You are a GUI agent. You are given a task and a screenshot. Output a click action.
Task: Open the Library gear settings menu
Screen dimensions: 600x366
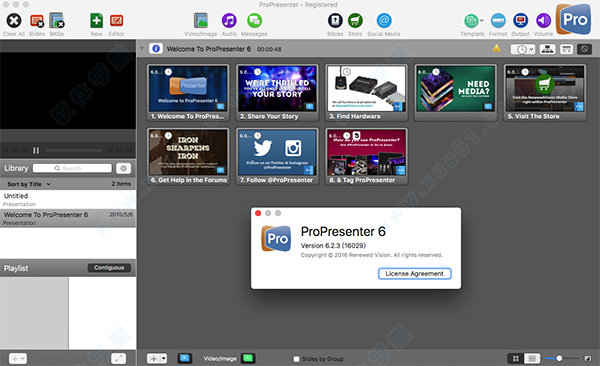(x=123, y=168)
